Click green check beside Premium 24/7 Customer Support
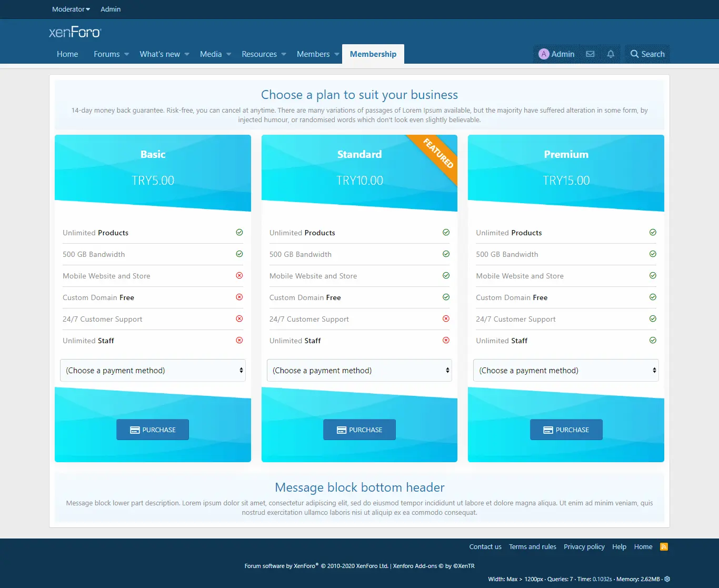Image resolution: width=719 pixels, height=588 pixels. [x=653, y=319]
